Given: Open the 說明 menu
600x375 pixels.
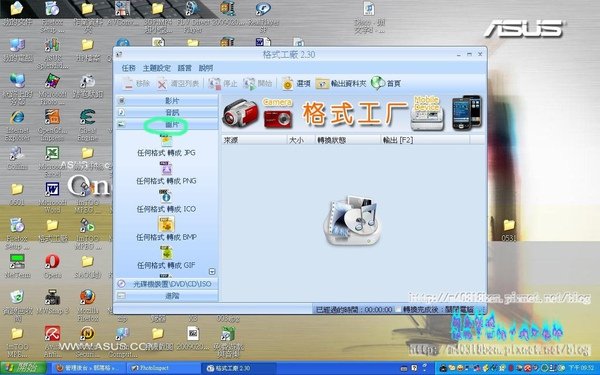Looking at the screenshot, I should [x=206, y=68].
